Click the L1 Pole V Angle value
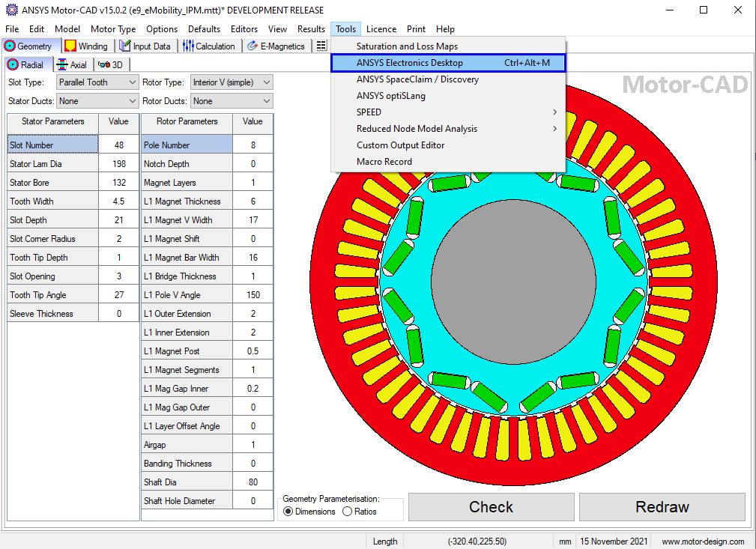Viewport: 756px width, 549px height. click(253, 295)
